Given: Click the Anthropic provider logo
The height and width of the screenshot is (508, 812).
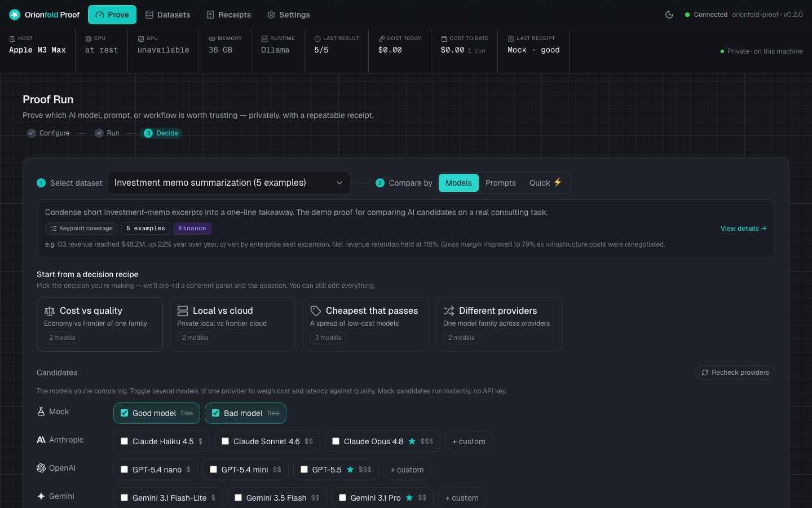Looking at the screenshot, I should tap(41, 440).
